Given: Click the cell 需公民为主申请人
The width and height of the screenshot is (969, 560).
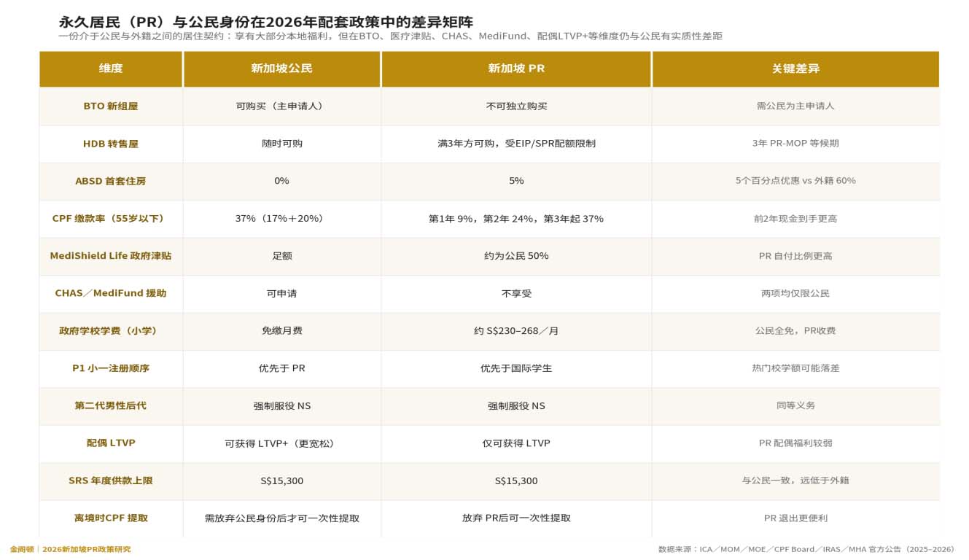Looking at the screenshot, I should coord(795,106).
